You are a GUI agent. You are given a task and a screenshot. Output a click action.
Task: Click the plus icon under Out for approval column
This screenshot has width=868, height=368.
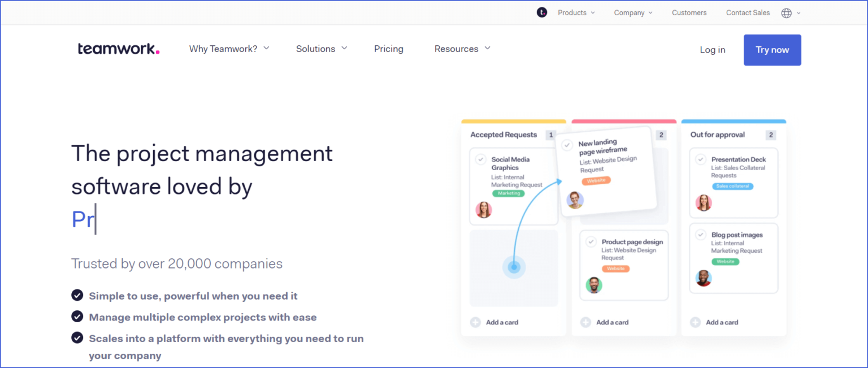695,322
